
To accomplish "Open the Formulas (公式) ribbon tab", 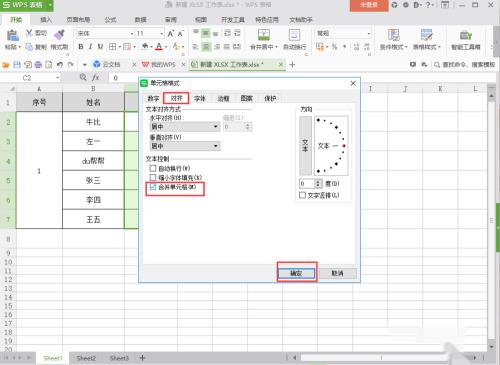I will (110, 20).
